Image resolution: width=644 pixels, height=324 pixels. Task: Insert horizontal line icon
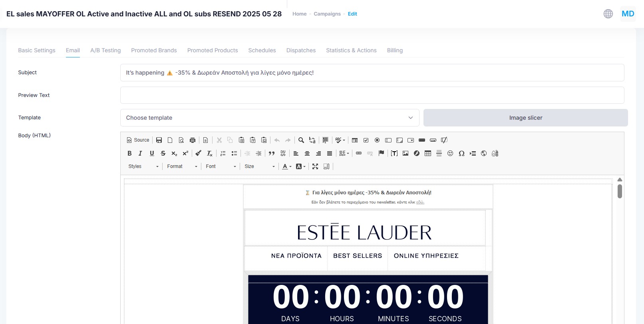(x=439, y=153)
